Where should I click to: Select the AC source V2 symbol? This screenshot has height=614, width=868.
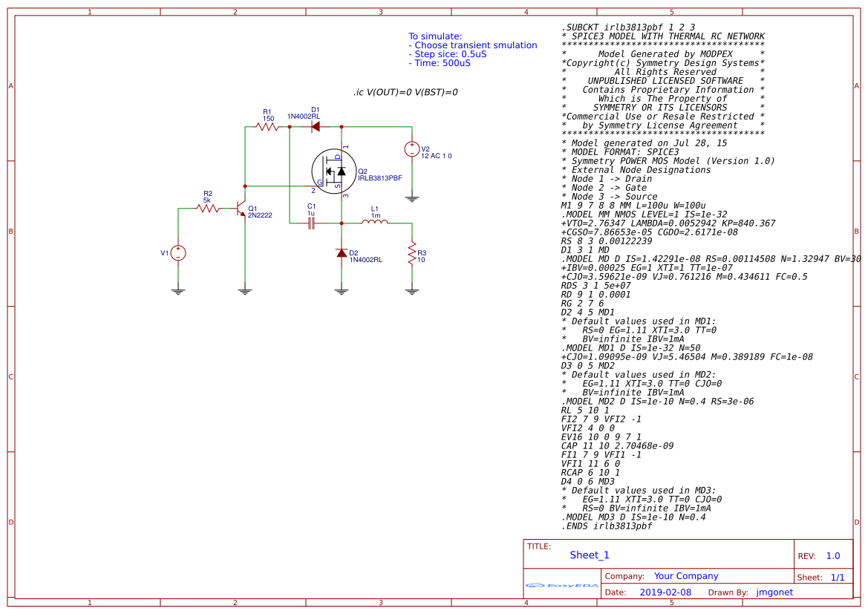(x=411, y=148)
